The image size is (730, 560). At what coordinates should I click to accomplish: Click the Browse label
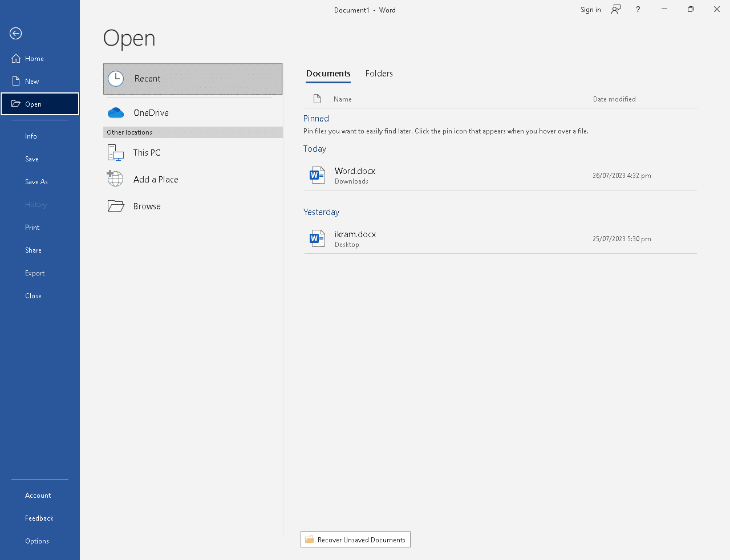(147, 206)
